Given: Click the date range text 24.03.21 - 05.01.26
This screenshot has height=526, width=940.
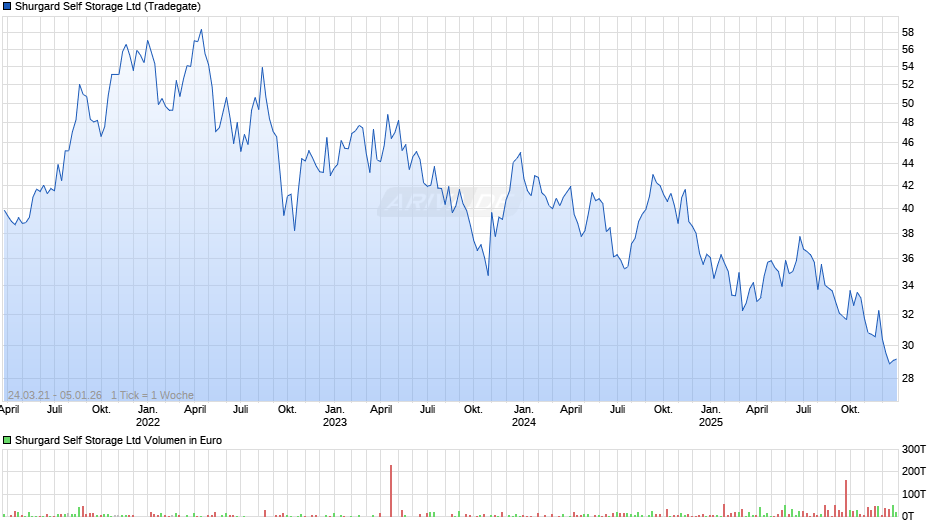Looking at the screenshot, I should (x=55, y=395).
